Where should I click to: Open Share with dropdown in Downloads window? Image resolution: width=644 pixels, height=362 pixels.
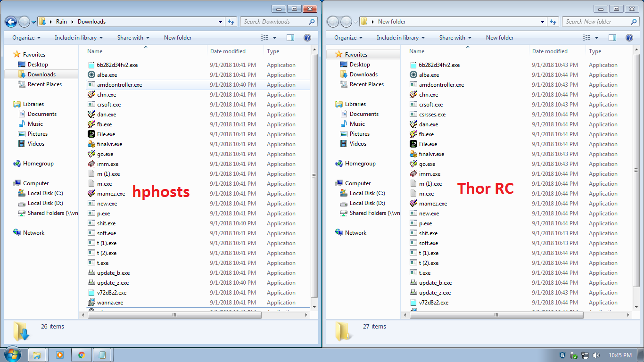[133, 38]
